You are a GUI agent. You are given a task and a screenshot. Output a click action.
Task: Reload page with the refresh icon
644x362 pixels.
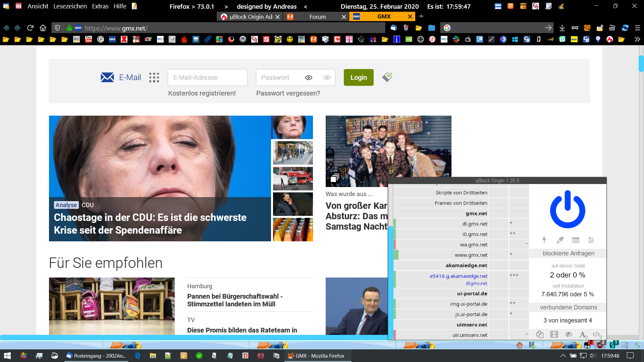[30, 28]
